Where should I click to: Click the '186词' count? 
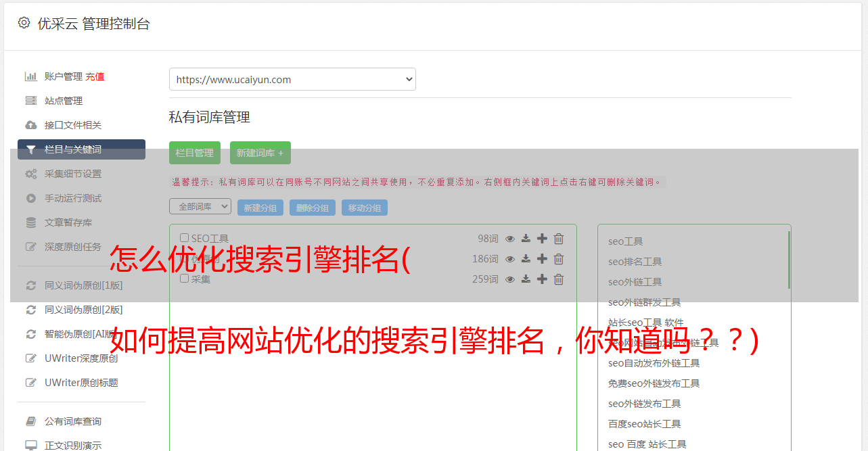coord(485,259)
